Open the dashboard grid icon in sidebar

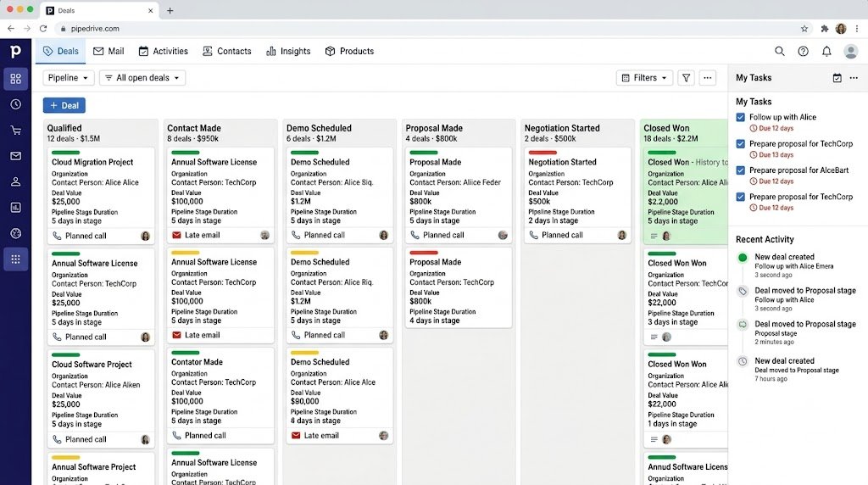15,79
